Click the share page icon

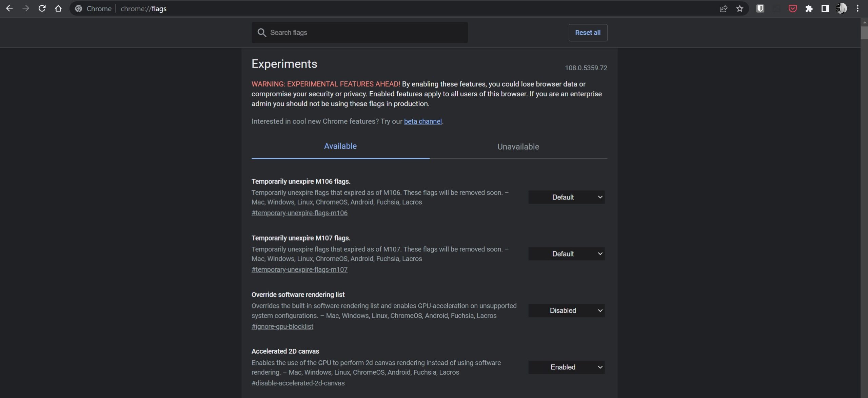click(723, 8)
